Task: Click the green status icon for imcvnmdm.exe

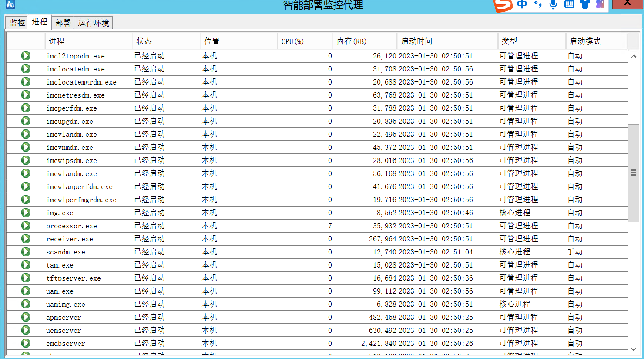Action: (x=26, y=147)
